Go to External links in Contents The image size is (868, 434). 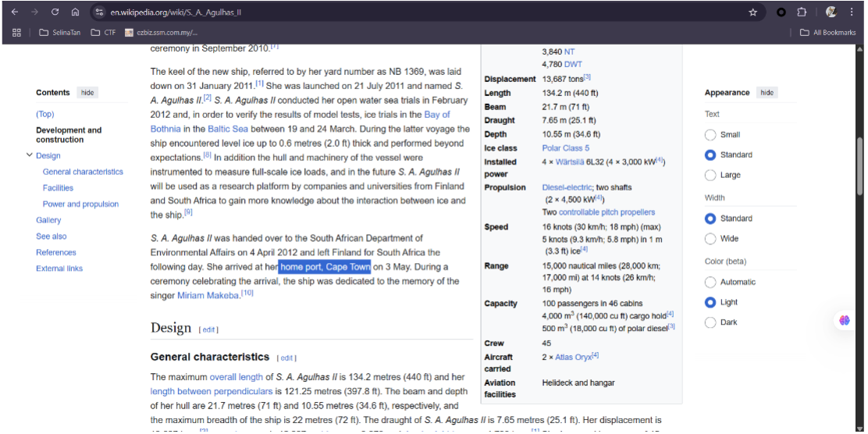[x=59, y=268]
